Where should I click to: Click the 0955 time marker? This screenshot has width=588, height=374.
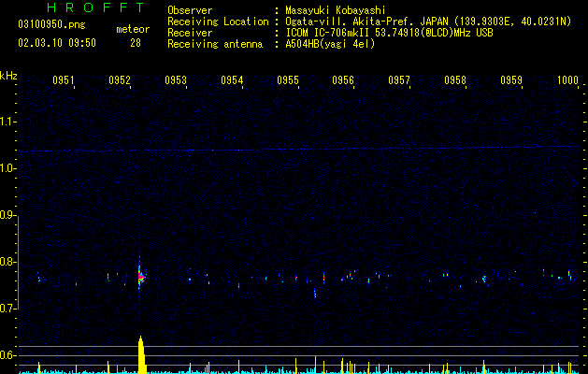288,79
